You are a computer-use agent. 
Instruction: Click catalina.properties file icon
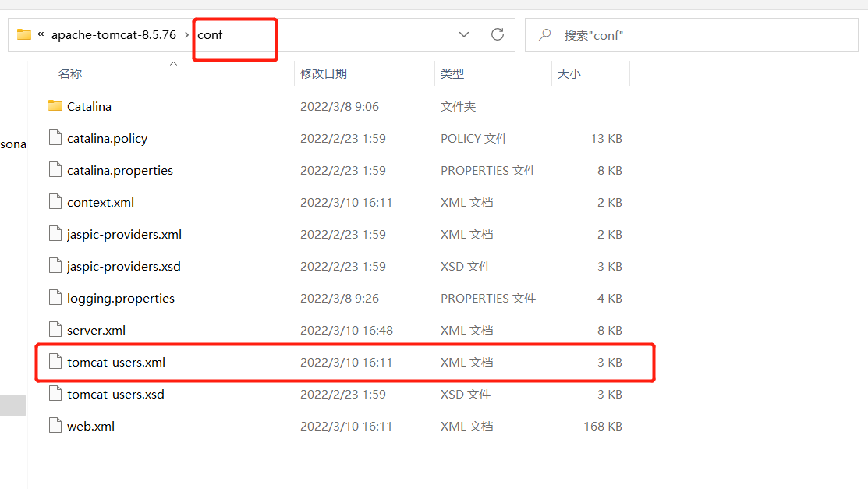[55, 169]
